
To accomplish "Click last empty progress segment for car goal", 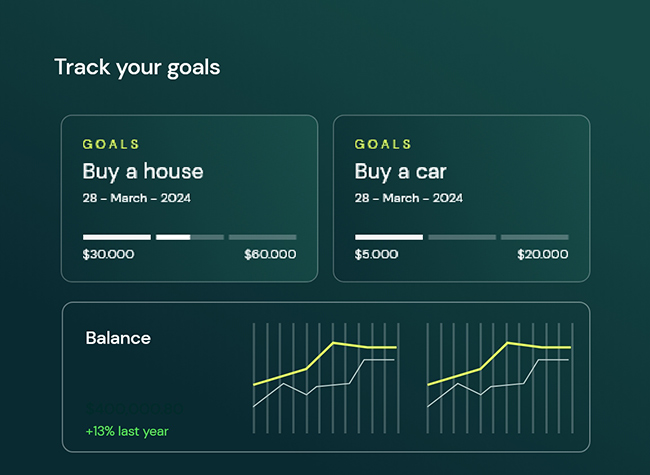I will click(x=534, y=237).
